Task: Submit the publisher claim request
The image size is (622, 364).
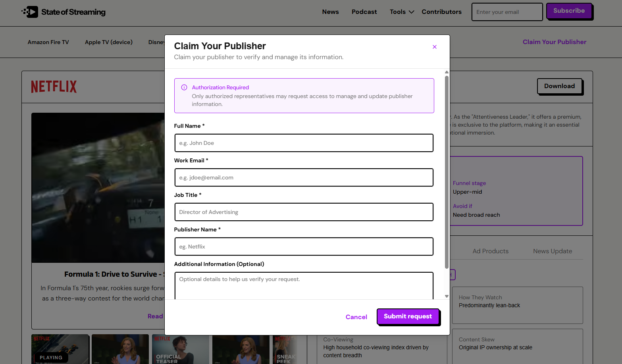Action: coord(408,316)
